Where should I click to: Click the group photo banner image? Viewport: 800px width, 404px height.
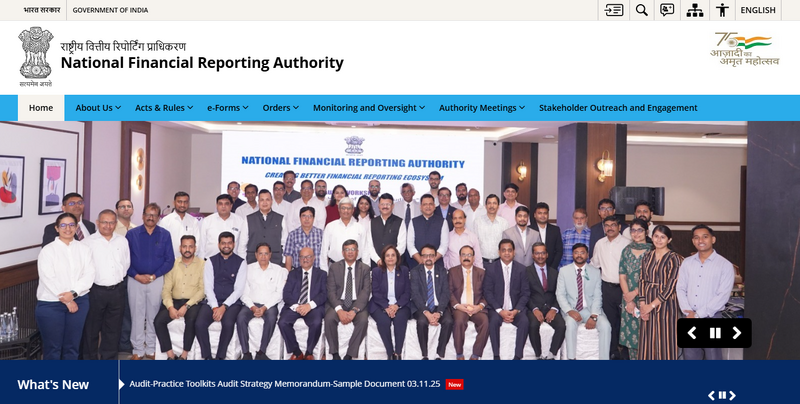tap(400, 240)
